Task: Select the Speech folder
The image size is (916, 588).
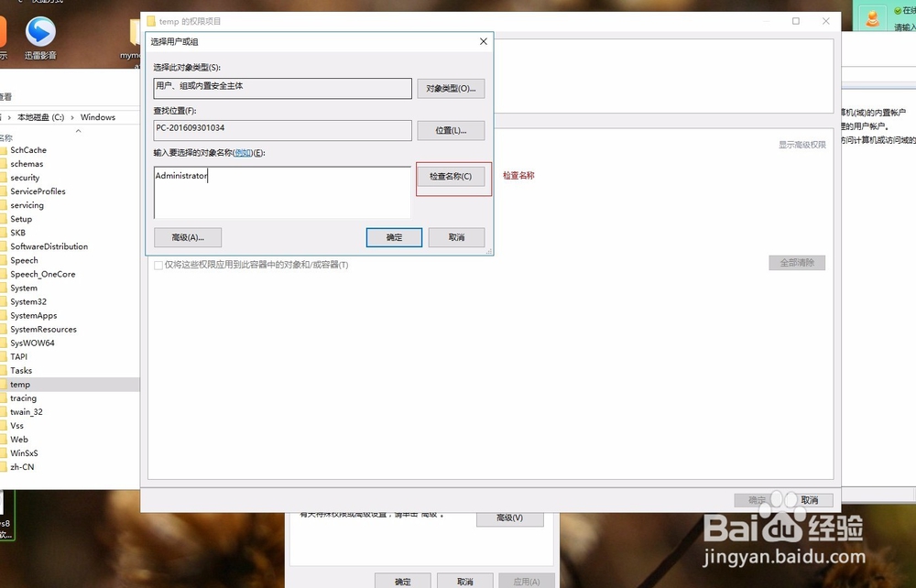Action: coord(24,260)
